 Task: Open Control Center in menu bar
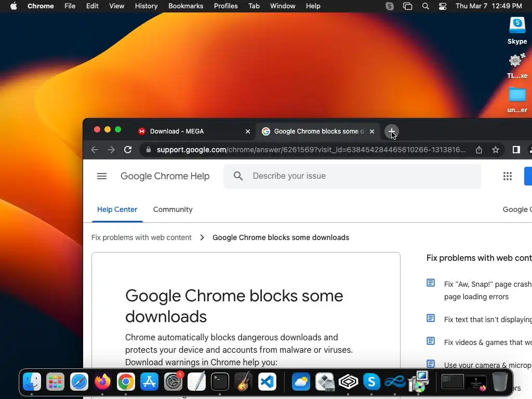(443, 6)
